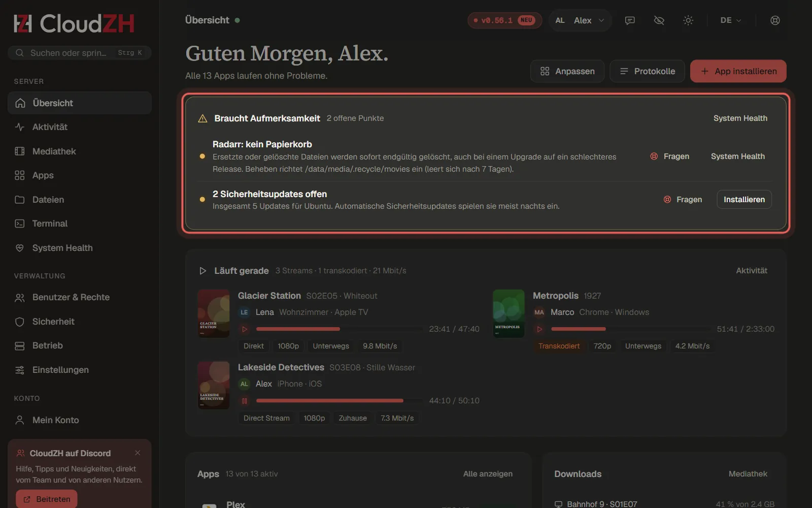Focus the Suchen oder springen search field
This screenshot has width=812, height=508.
click(x=80, y=53)
